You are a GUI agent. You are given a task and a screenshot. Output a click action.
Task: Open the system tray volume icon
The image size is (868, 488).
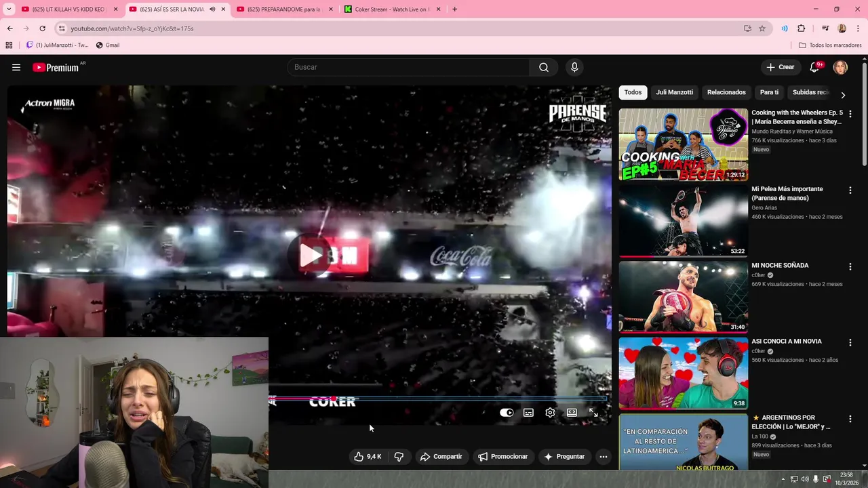click(805, 479)
